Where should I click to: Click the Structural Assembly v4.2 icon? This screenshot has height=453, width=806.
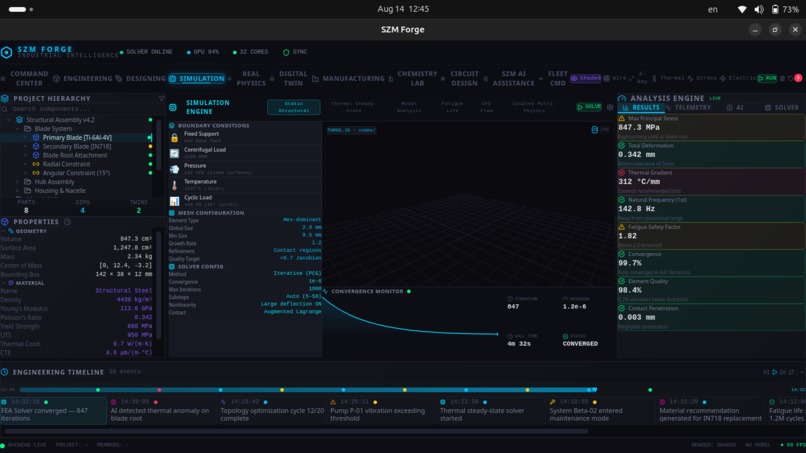pyautogui.click(x=20, y=120)
